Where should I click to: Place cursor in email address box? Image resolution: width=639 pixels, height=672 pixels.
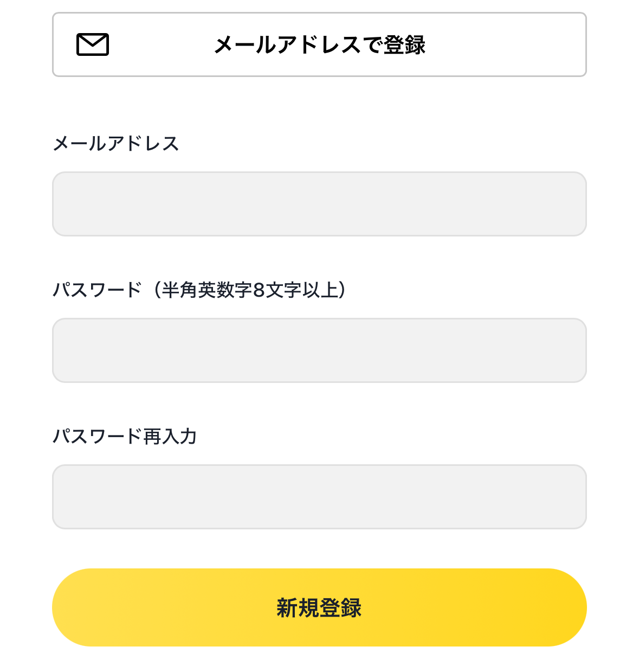click(x=319, y=204)
